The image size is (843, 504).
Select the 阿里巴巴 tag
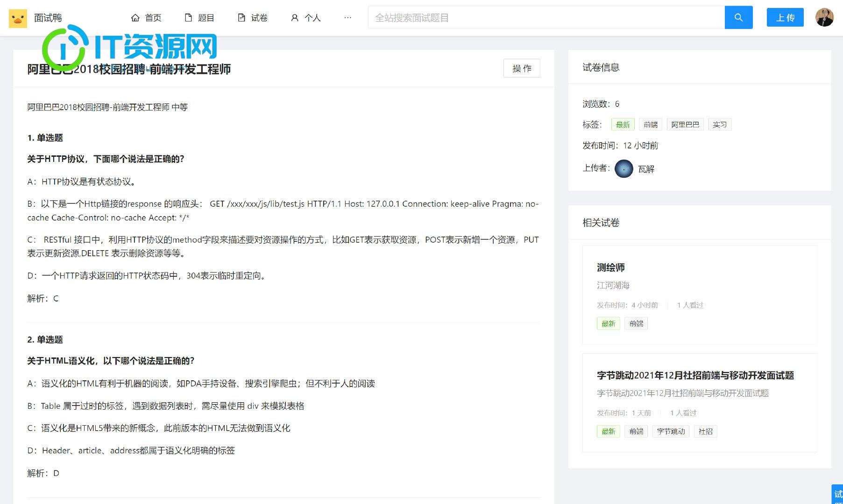685,125
